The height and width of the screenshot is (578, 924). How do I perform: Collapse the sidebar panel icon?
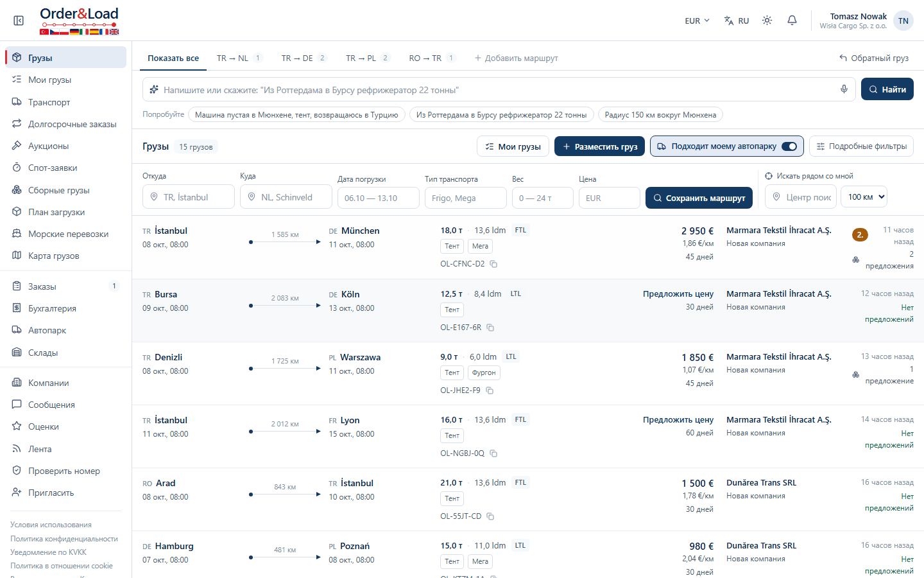(x=19, y=21)
